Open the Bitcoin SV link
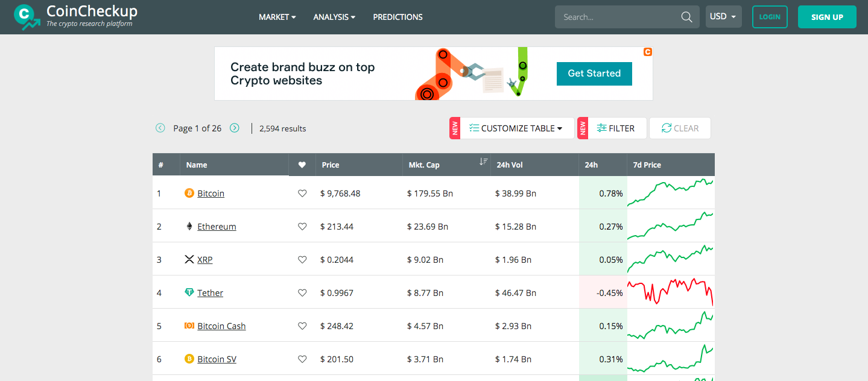Viewport: 868px width, 381px height. (x=217, y=359)
